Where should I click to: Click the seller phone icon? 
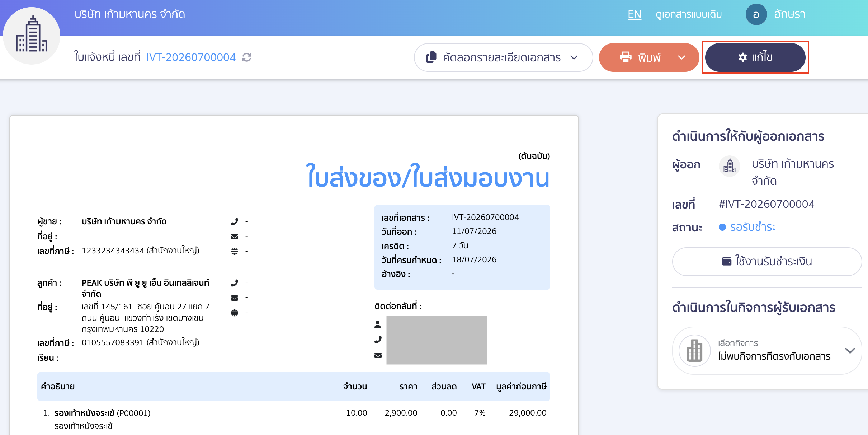point(235,222)
